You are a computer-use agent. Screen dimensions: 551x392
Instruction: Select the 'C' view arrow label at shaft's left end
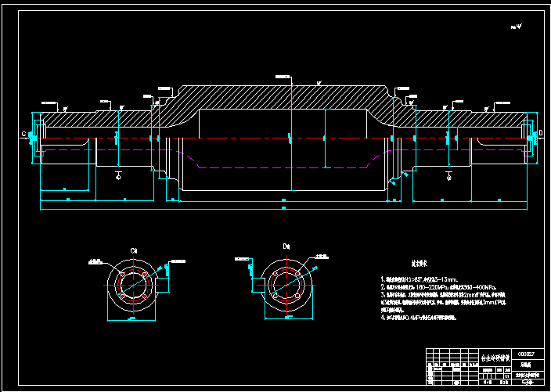point(24,134)
